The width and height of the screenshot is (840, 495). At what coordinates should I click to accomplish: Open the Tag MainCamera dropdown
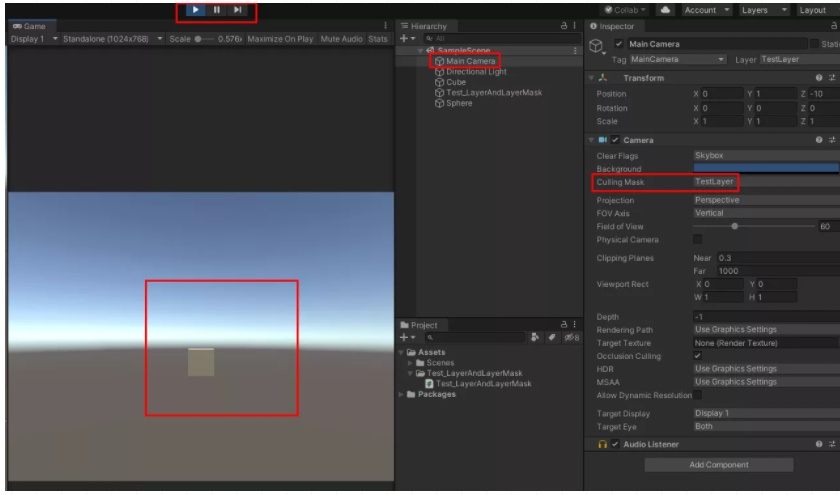(678, 59)
